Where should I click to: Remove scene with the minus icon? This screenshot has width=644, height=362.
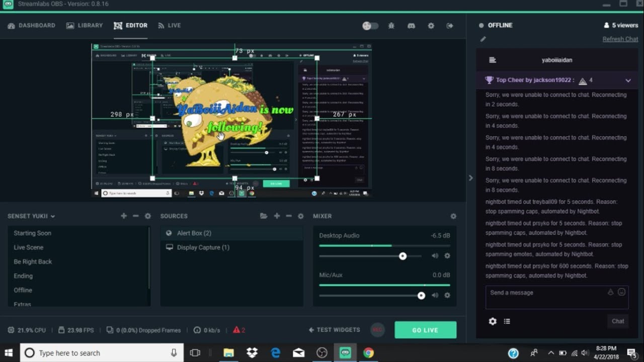tap(135, 216)
